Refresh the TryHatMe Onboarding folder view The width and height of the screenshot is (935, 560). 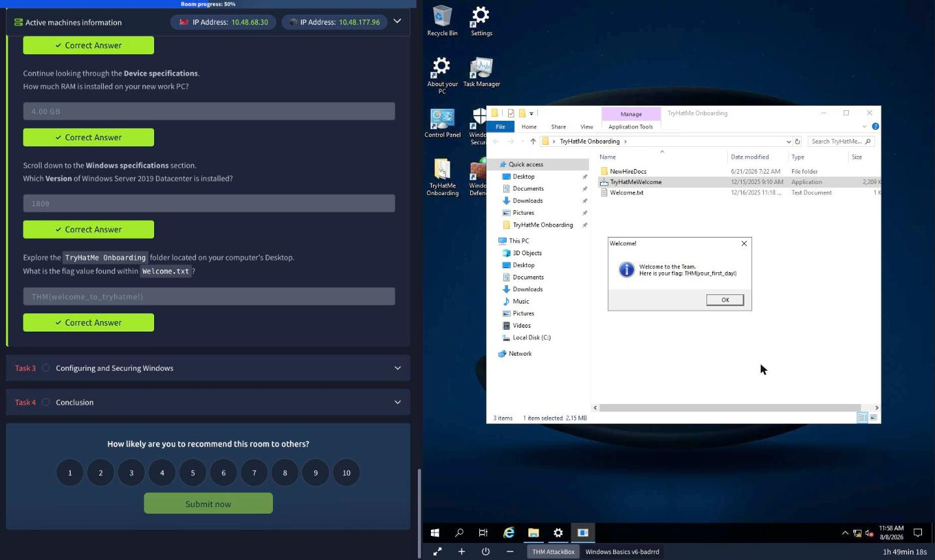(797, 142)
